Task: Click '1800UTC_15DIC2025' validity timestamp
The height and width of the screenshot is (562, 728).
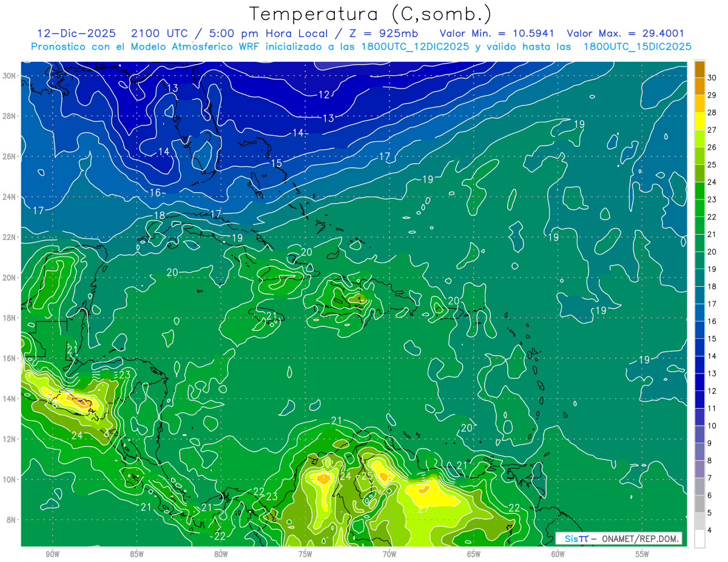Action: [x=637, y=47]
